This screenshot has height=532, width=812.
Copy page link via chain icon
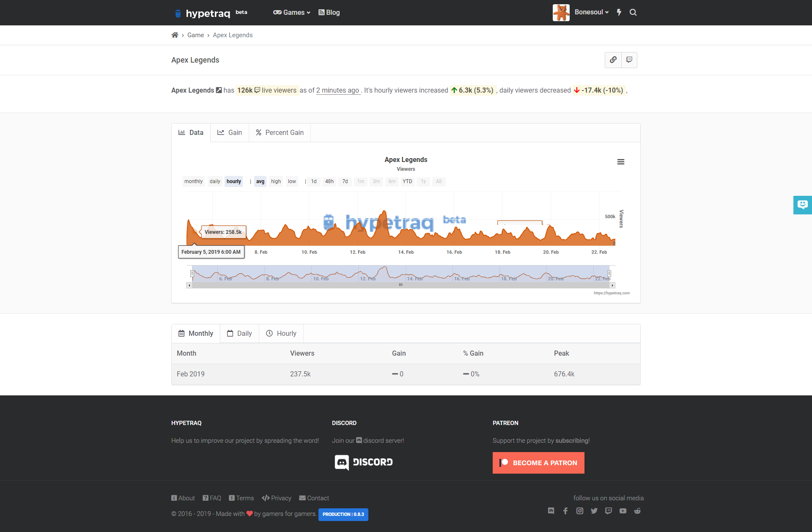tap(613, 60)
